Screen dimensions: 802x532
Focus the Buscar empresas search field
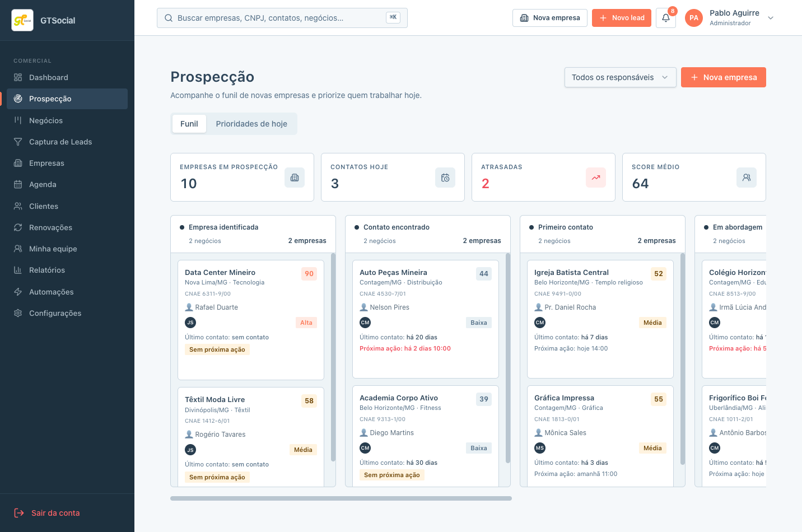282,18
